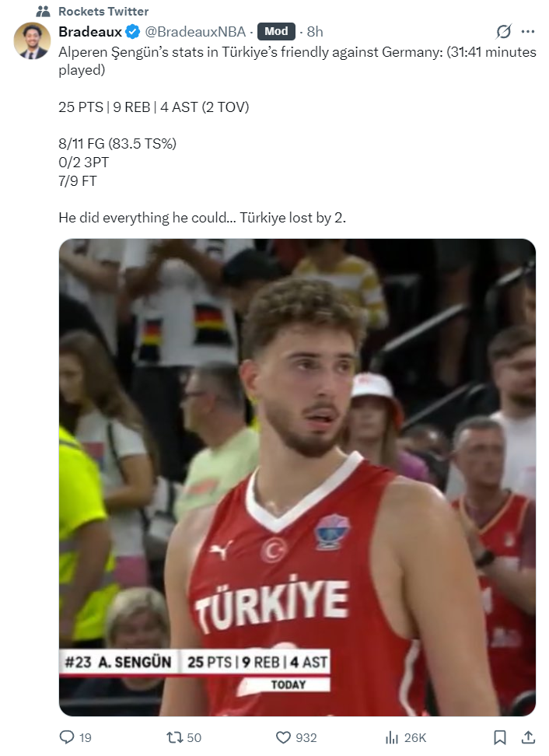The height and width of the screenshot is (756, 549).
Task: Open the @BradeauxNBA handle link
Action: click(x=195, y=32)
